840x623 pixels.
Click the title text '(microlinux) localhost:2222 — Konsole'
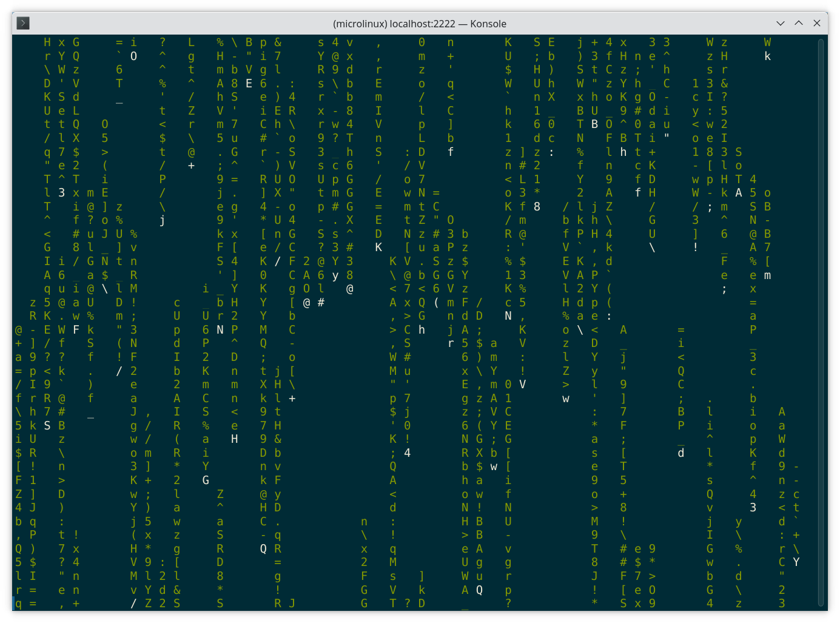(420, 24)
